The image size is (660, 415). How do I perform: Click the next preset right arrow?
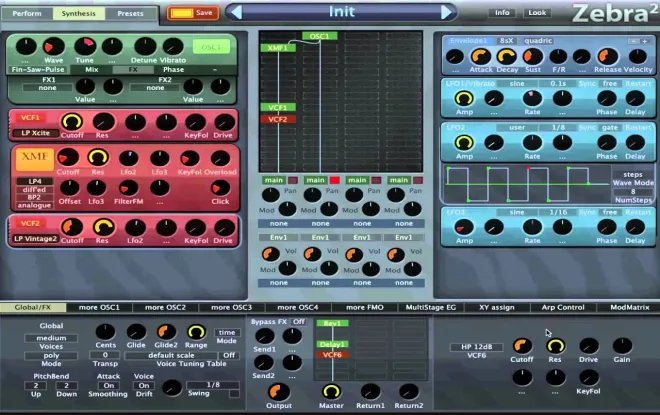tap(447, 12)
